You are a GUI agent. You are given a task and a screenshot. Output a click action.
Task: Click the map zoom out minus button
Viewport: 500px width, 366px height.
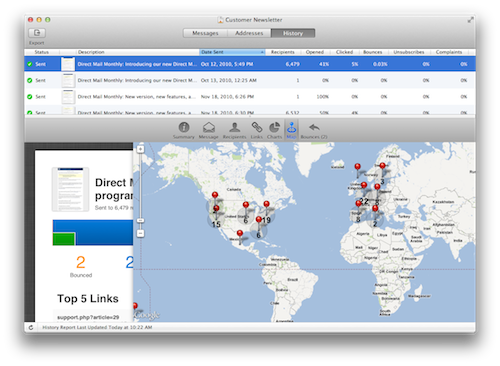[141, 233]
